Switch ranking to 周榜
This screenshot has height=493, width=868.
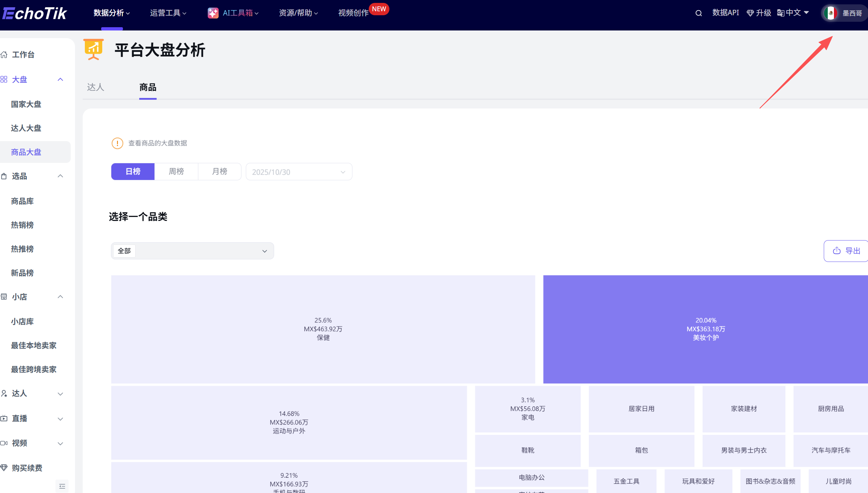click(176, 171)
